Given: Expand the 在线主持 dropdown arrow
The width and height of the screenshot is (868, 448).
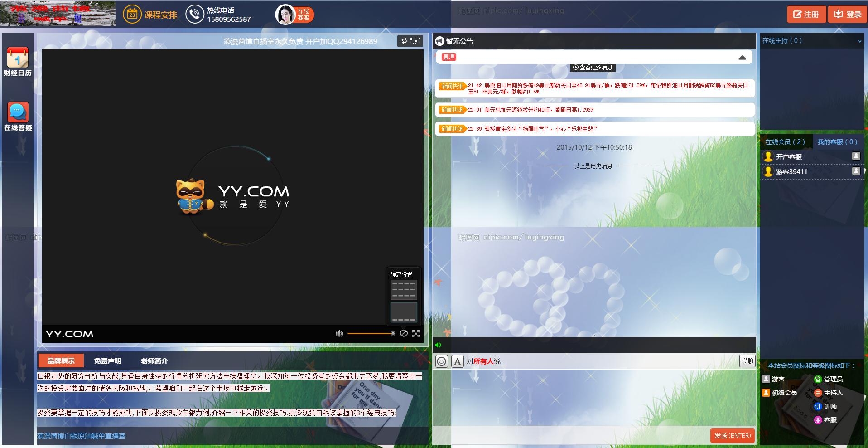Looking at the screenshot, I should pyautogui.click(x=860, y=41).
